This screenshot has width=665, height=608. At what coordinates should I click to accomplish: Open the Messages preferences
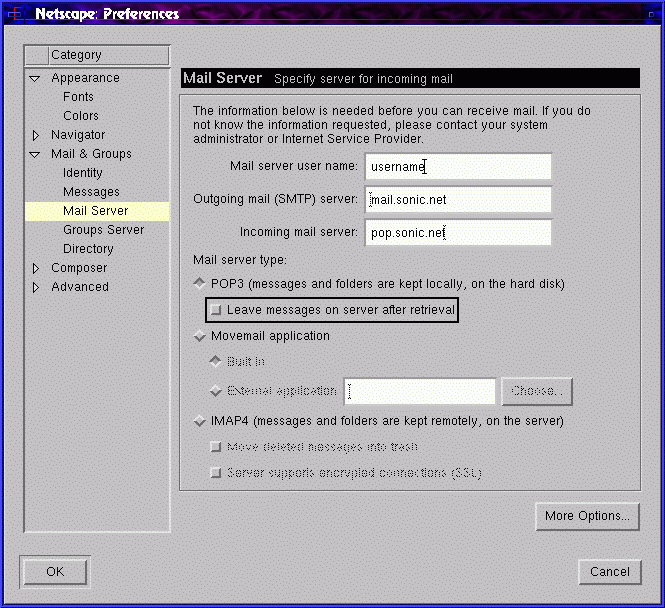(x=91, y=192)
